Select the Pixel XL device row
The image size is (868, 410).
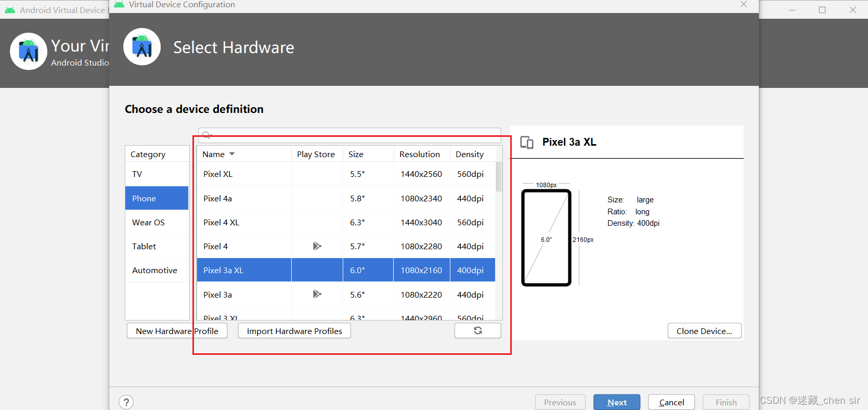pyautogui.click(x=346, y=174)
